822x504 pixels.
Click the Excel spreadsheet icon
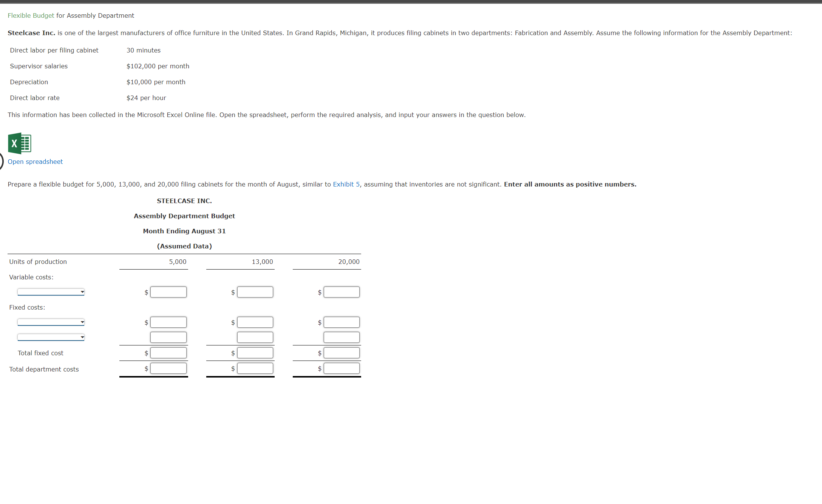pos(20,143)
